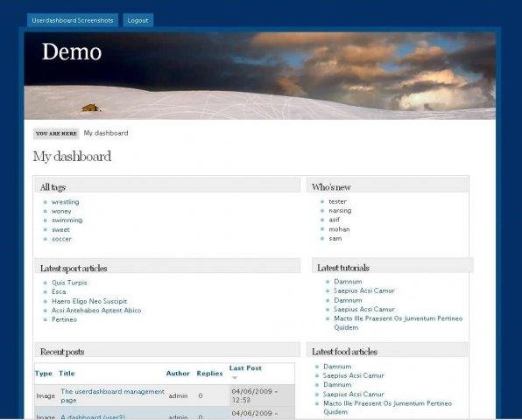The width and height of the screenshot is (522, 420).
Task: Click the Last Post sort arrow icon
Action: 235,378
